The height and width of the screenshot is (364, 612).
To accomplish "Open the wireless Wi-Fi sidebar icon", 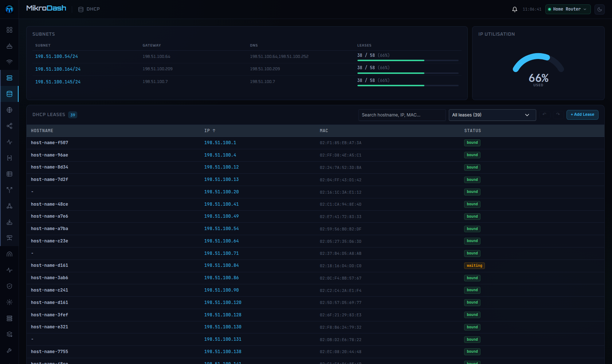I will [9, 62].
